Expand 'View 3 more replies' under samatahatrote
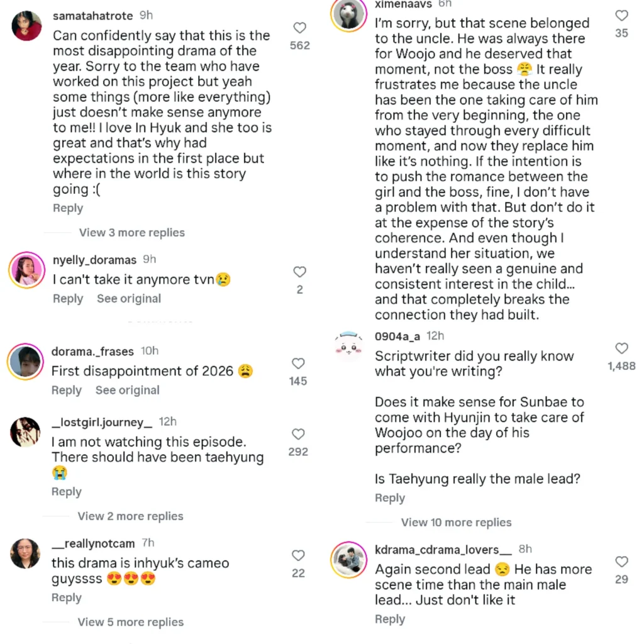The height and width of the screenshot is (644, 644). [131, 232]
